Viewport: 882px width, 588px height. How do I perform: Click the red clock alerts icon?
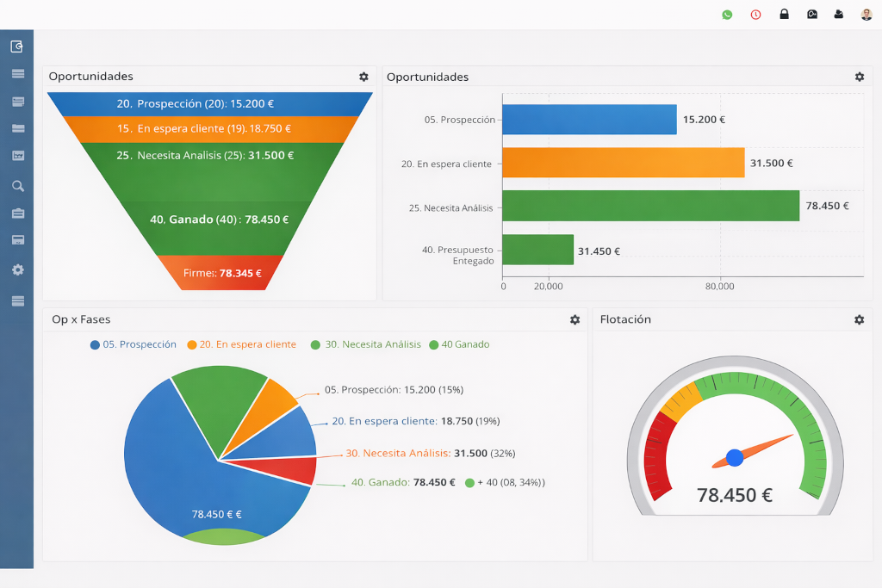point(755,15)
